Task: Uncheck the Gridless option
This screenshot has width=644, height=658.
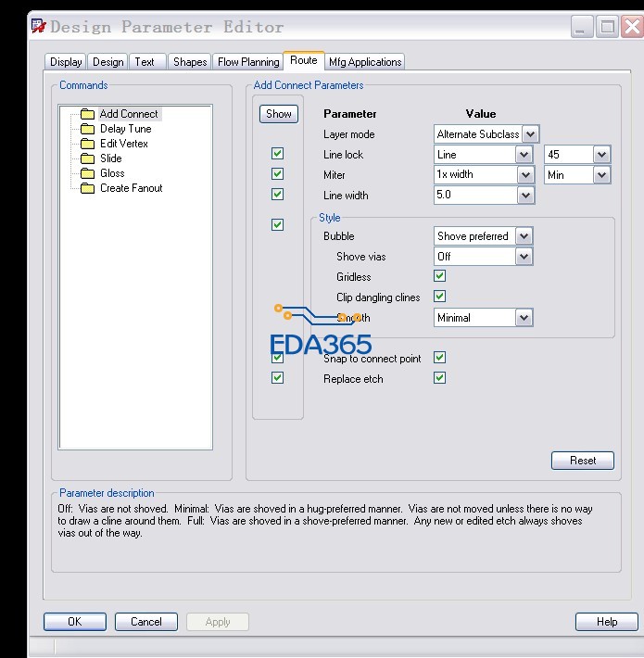Action: click(440, 276)
